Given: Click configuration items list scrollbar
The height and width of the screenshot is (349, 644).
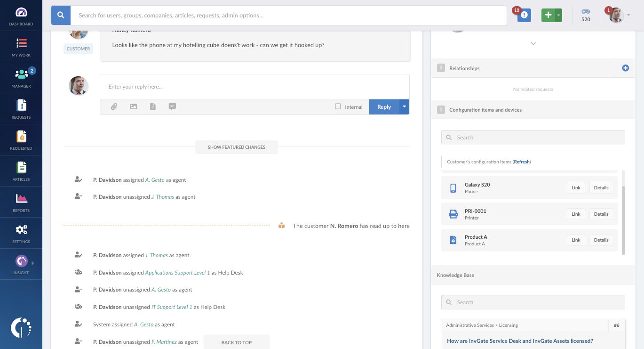Looking at the screenshot, I should [x=624, y=220].
